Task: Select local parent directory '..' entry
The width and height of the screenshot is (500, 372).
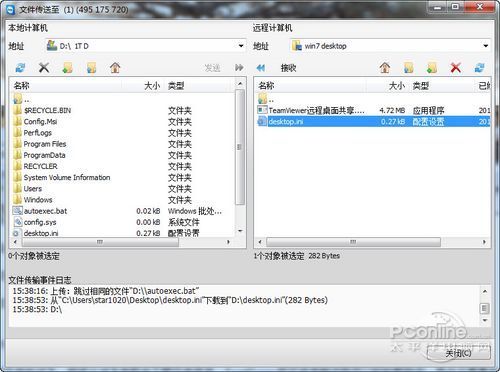Action: 22,99
